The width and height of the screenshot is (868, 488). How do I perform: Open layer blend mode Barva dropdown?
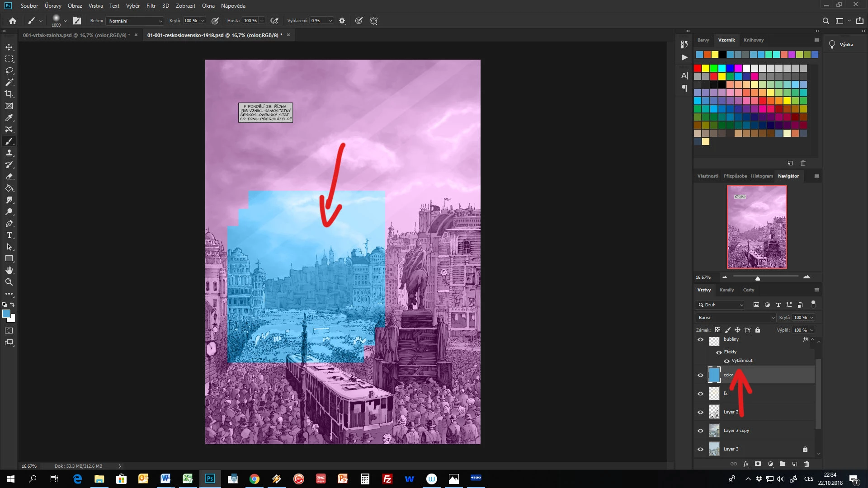click(x=736, y=318)
